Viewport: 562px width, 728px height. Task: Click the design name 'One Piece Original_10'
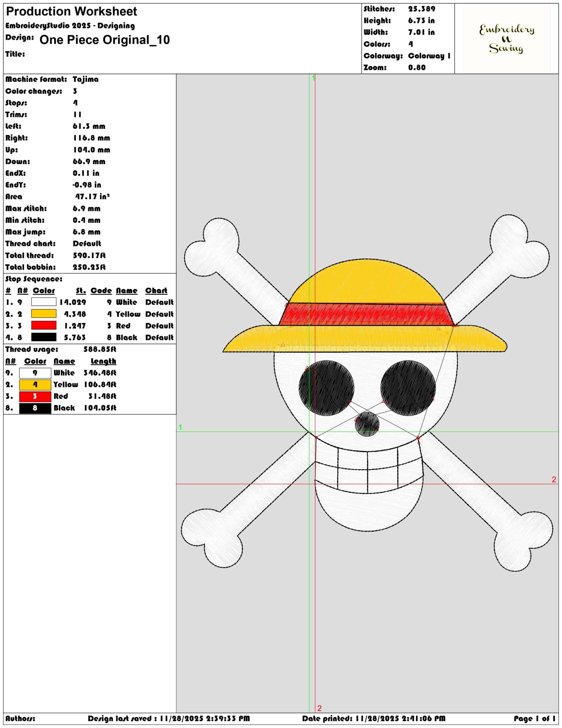[x=105, y=40]
